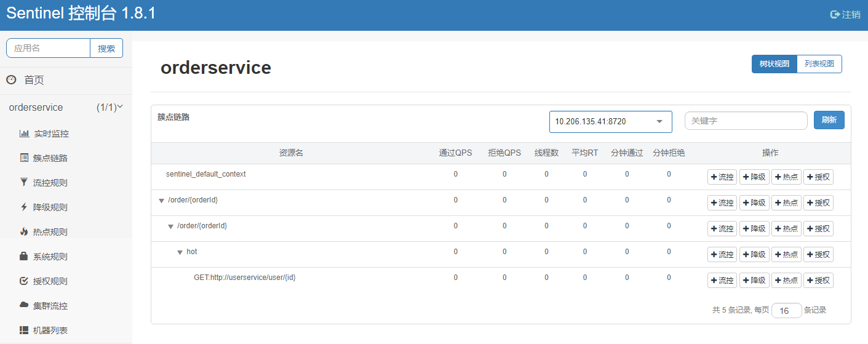Click the 刷新 refresh button
The width and height of the screenshot is (868, 344).
(x=829, y=120)
